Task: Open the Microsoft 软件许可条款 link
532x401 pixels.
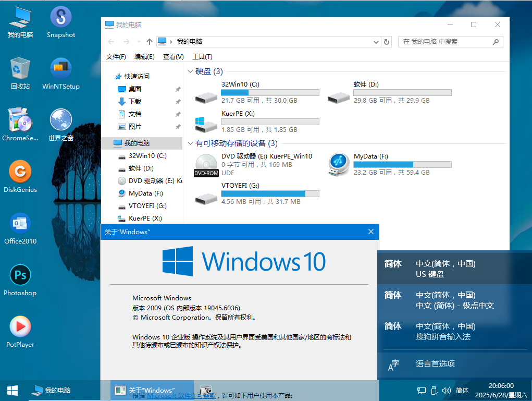Action: [x=181, y=396]
